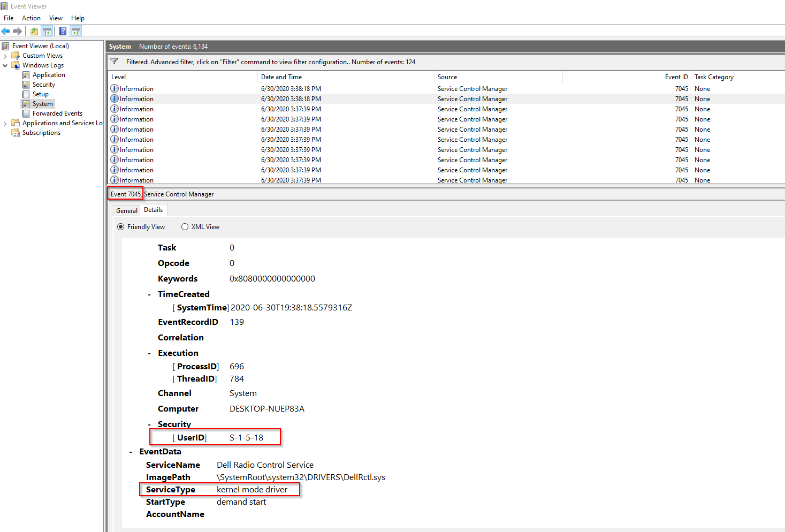
Task: Open the Subscriptions node
Action: point(41,133)
